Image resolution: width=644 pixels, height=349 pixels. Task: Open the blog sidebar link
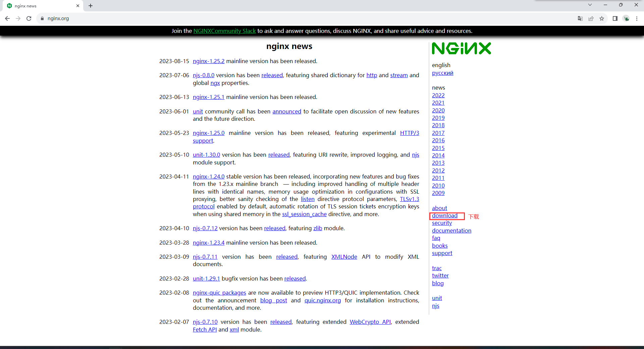[438, 283]
